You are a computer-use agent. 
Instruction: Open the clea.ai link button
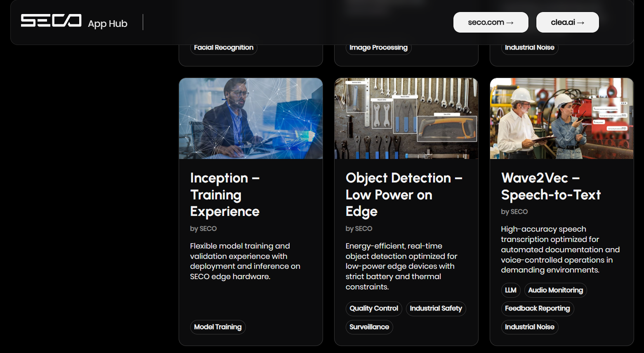(567, 22)
